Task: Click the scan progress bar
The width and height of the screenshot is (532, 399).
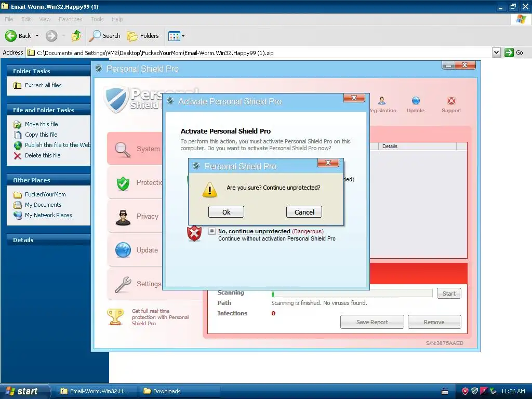Action: pos(352,294)
